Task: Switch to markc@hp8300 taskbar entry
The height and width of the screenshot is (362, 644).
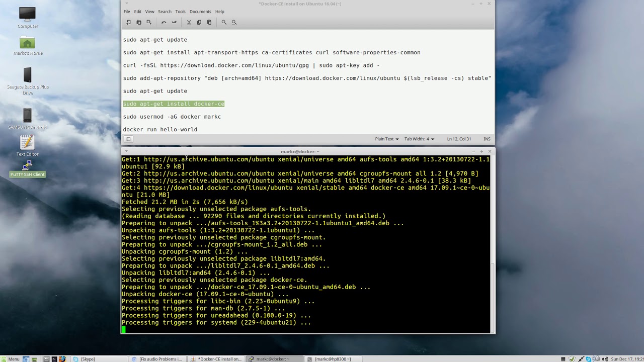Action: [x=333, y=359]
